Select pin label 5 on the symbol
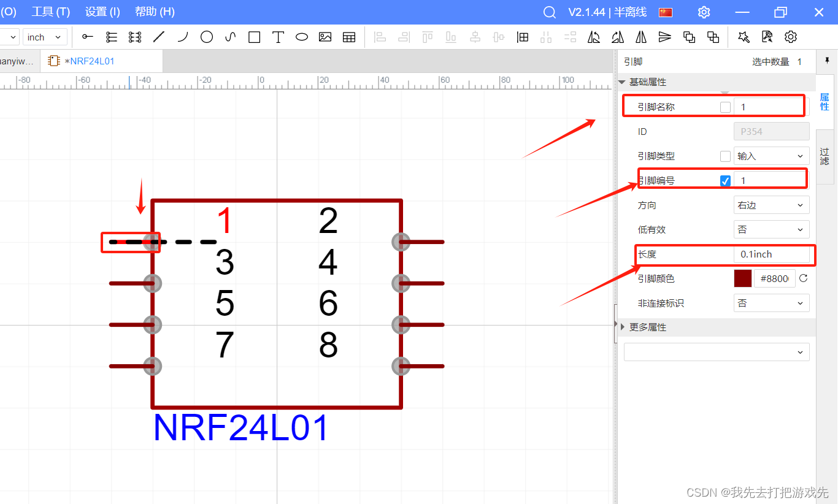The height and width of the screenshot is (504, 838). click(x=225, y=304)
